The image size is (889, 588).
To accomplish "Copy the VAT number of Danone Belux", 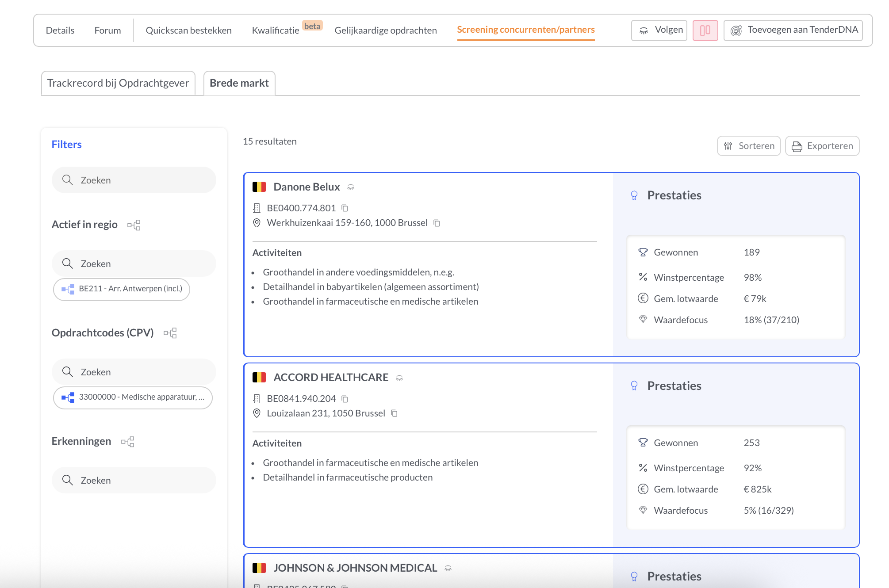I will pos(345,208).
